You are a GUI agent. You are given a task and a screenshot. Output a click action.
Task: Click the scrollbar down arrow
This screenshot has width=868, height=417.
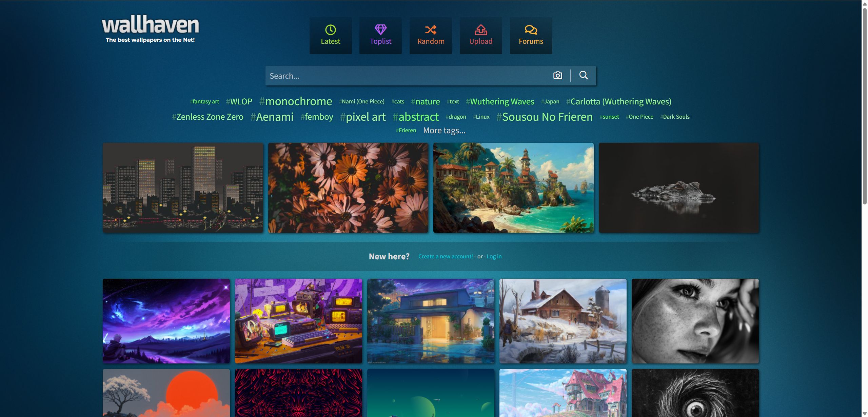click(865, 414)
